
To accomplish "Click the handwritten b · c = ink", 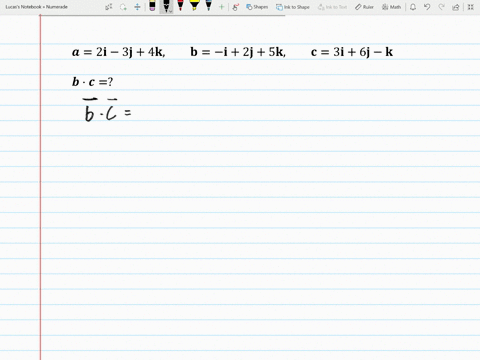I will [x=107, y=110].
